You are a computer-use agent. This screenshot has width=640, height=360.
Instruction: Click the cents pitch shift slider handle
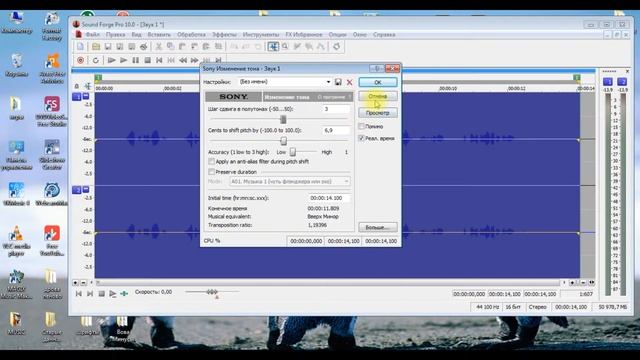click(x=283, y=141)
